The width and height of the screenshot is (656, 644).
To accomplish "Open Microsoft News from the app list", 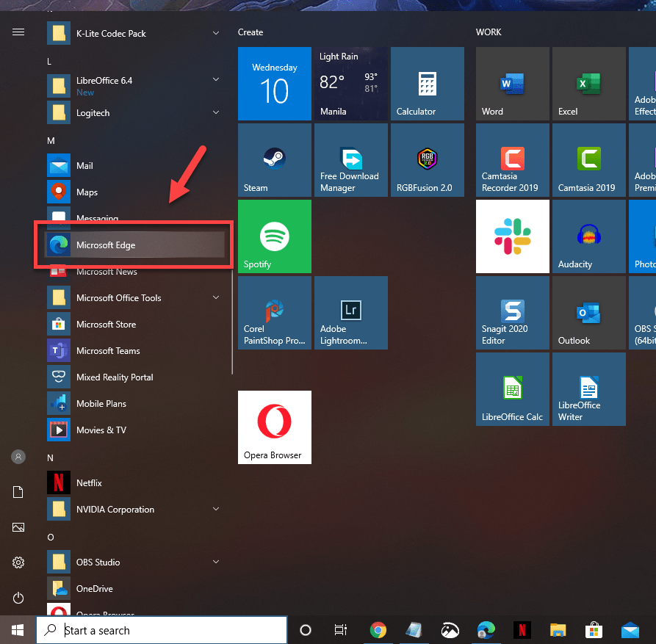I will click(134, 272).
